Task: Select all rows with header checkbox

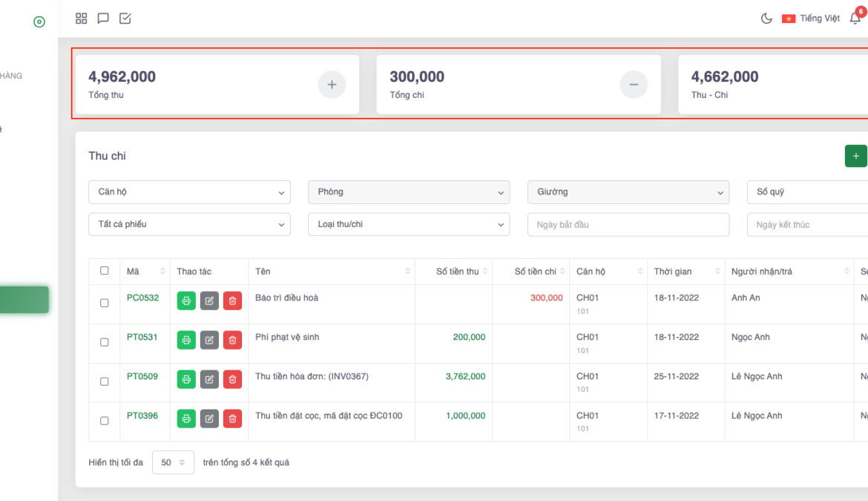Action: pyautogui.click(x=105, y=271)
